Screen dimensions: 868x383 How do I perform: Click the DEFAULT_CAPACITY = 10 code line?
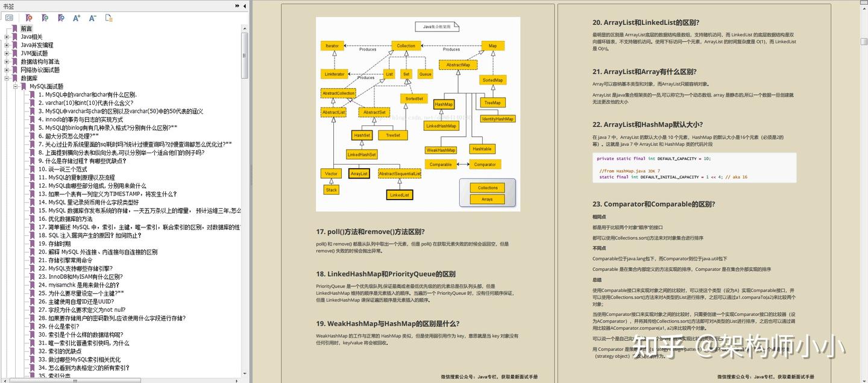653,158
